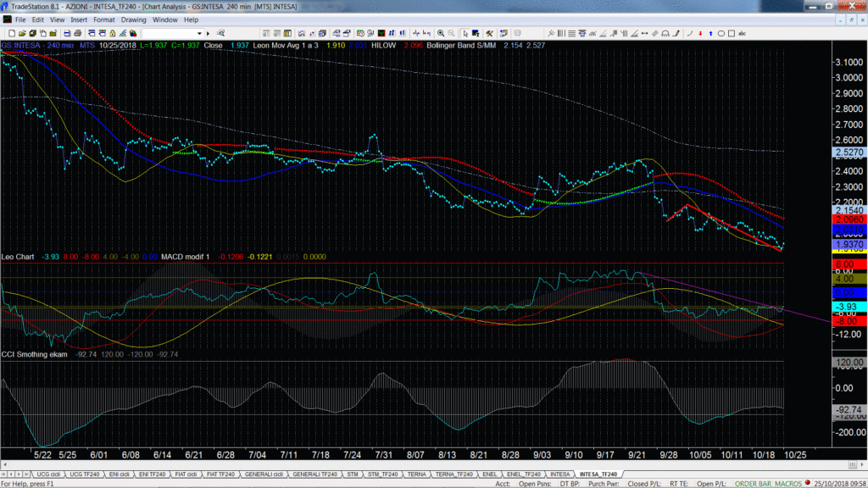Click the horizontal scrollbar right arrow
Viewport: 868px width, 488px height.
[862, 465]
